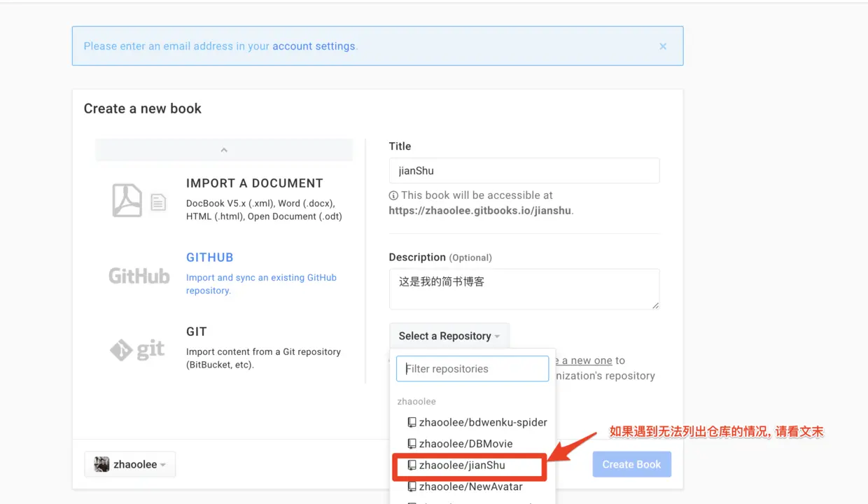Click repo icon beside zhaoolee/bdwenku-spider
Screen dimensions: 868x504
(x=412, y=423)
